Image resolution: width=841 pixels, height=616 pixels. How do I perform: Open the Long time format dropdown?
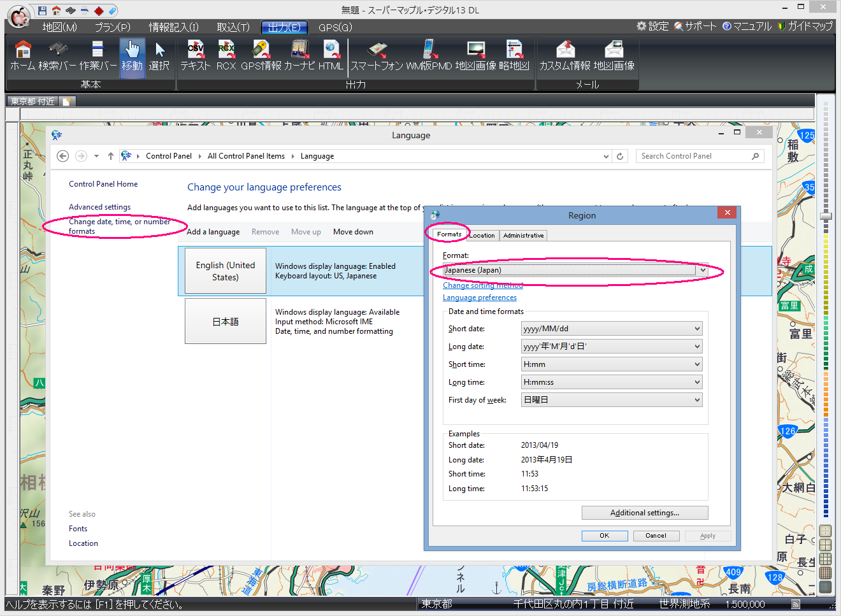tap(612, 382)
